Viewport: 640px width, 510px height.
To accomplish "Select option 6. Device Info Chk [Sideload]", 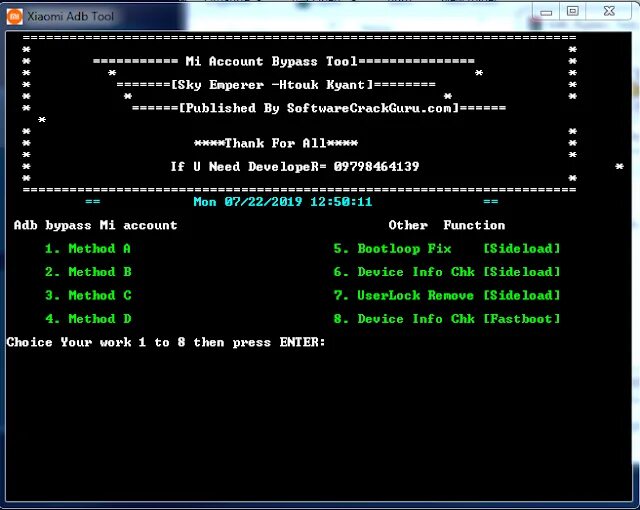I will click(x=447, y=272).
